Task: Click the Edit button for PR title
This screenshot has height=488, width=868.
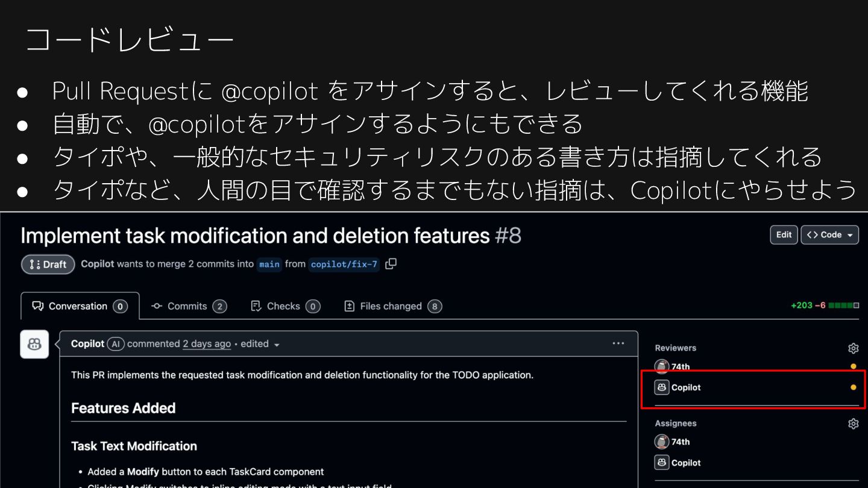Action: [x=784, y=235]
